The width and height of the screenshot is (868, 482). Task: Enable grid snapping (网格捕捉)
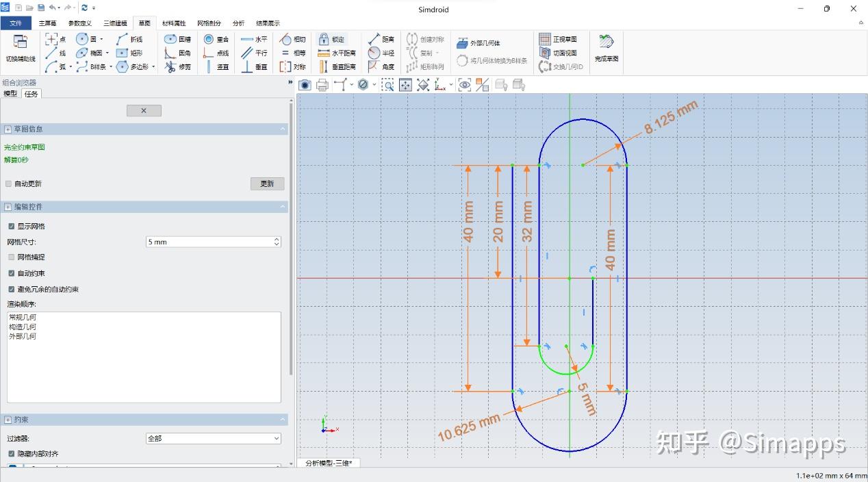pos(10,257)
